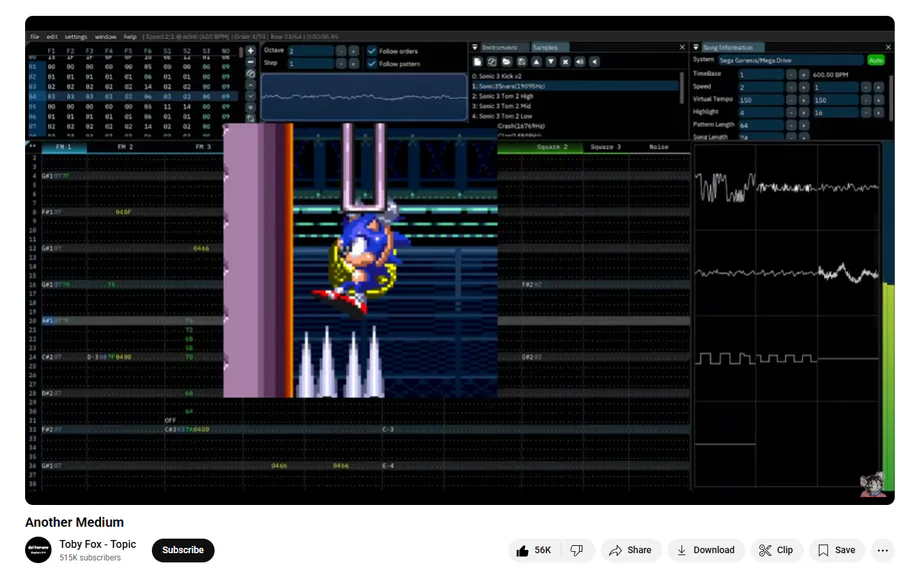Decrease Pattern Length with minus stepper
The height and width of the screenshot is (569, 900).
[791, 125]
